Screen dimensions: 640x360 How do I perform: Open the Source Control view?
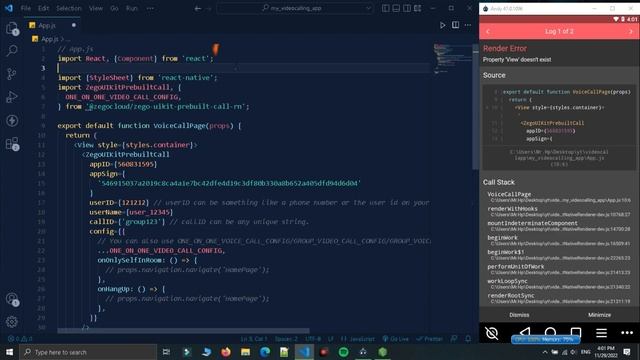12,74
